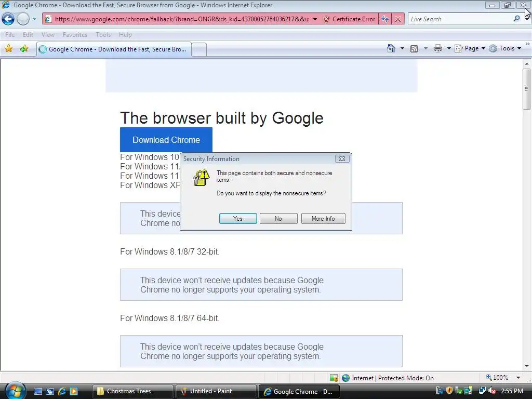Click More Info in Security dialog
532x399 pixels.
(323, 219)
